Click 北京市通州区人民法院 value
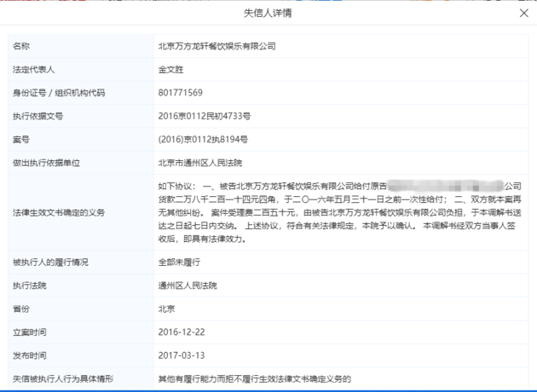 tap(200, 163)
